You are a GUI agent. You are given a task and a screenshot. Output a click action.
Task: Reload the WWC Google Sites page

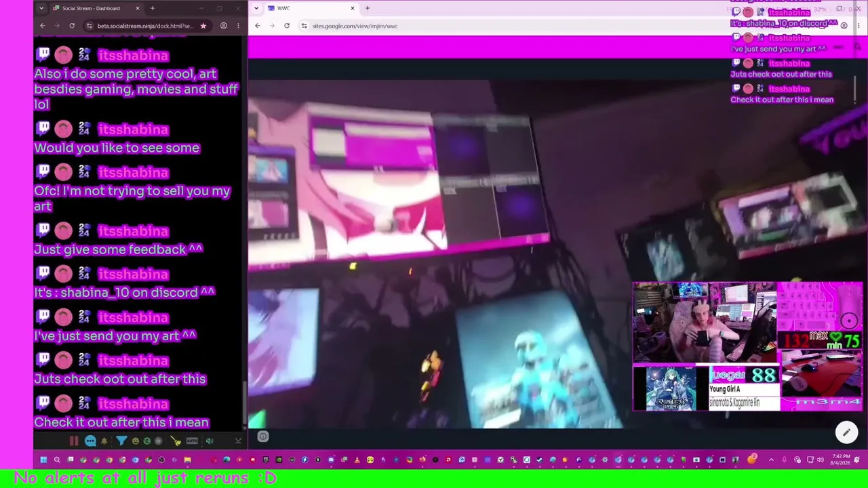[287, 26]
